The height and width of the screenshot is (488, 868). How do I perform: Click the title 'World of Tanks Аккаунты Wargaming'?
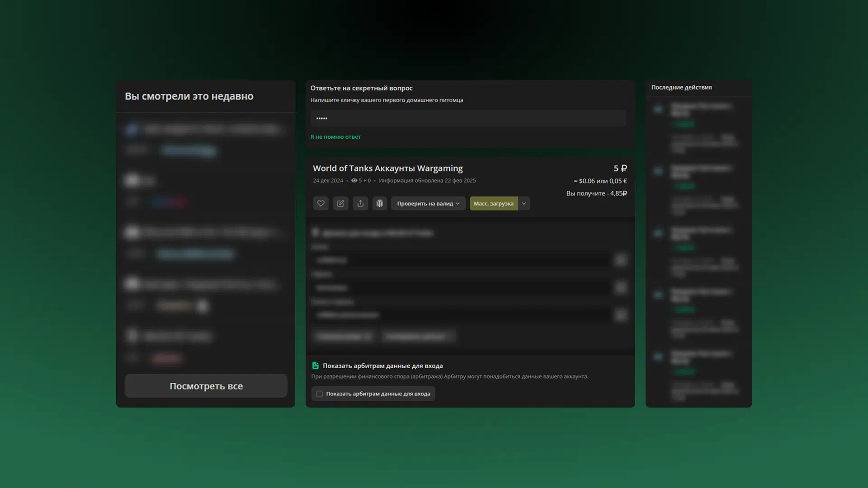[388, 168]
